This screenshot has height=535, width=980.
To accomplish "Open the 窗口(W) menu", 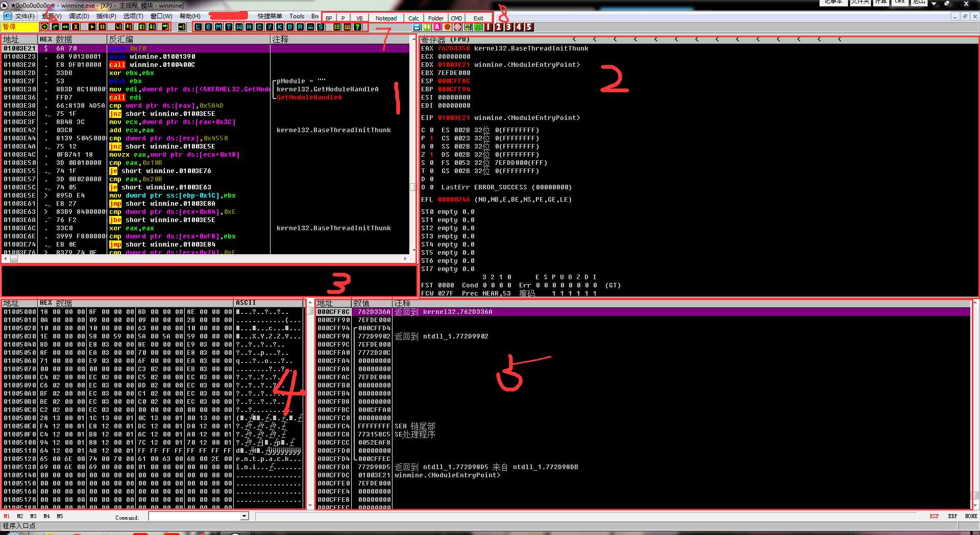I will pos(161,16).
